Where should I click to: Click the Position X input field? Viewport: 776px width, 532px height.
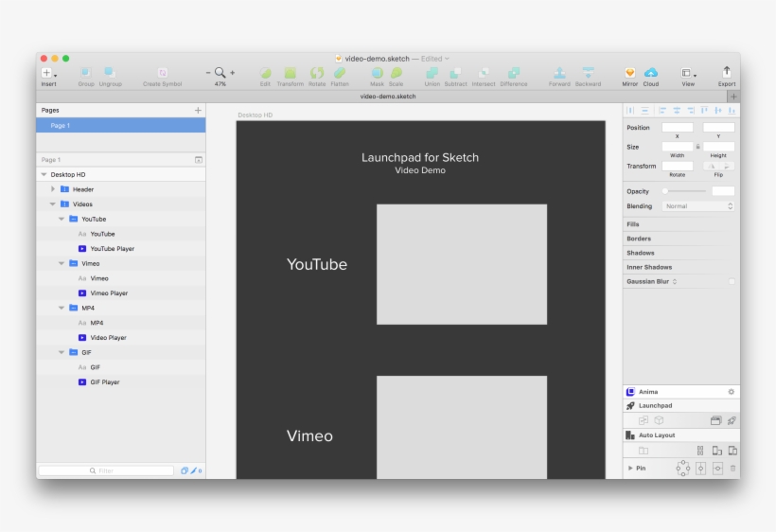(677, 128)
